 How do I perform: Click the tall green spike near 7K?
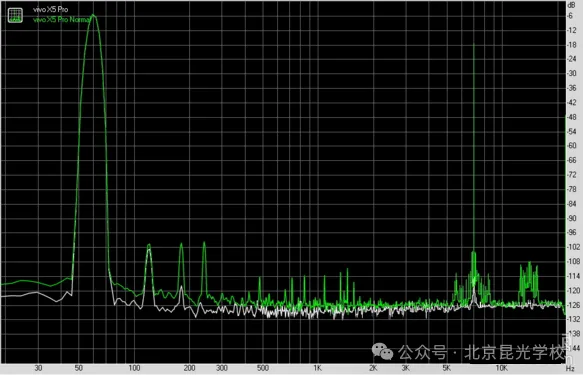coord(474,149)
